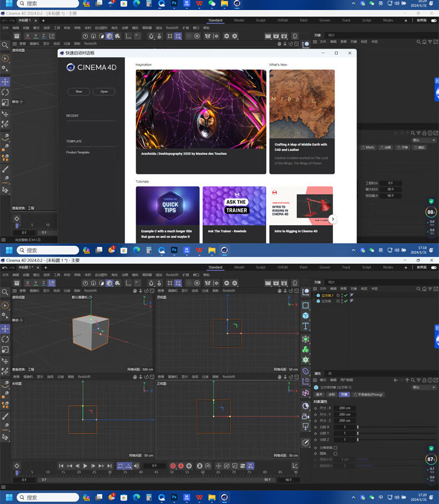Click the Open button in Quick Start dialog
The width and height of the screenshot is (439, 504).
[x=104, y=91]
